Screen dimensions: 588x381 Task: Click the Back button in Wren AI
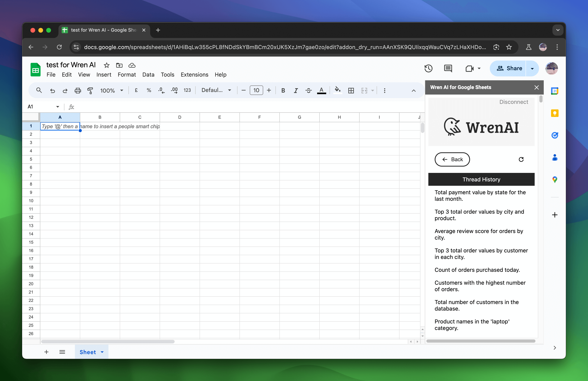coord(452,160)
